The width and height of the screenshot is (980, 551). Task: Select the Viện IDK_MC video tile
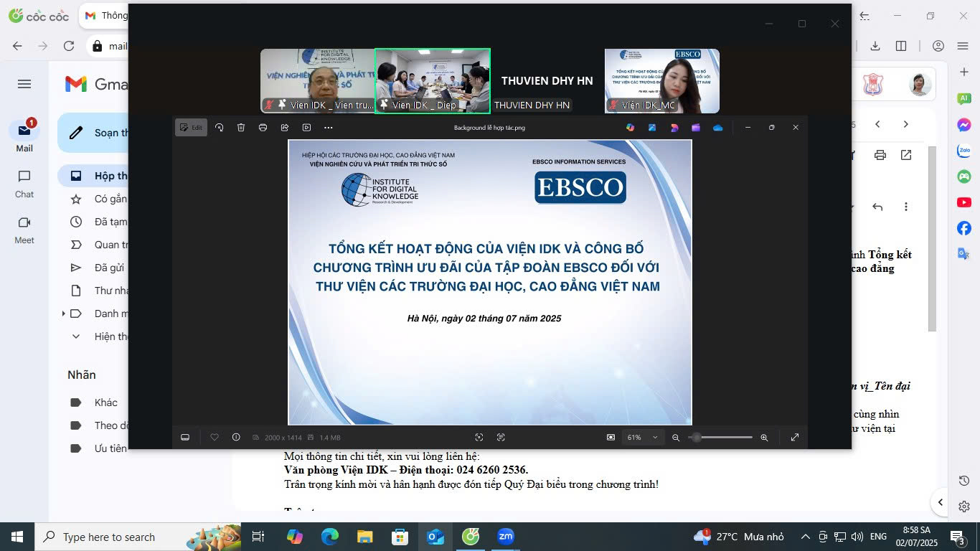pyautogui.click(x=662, y=81)
